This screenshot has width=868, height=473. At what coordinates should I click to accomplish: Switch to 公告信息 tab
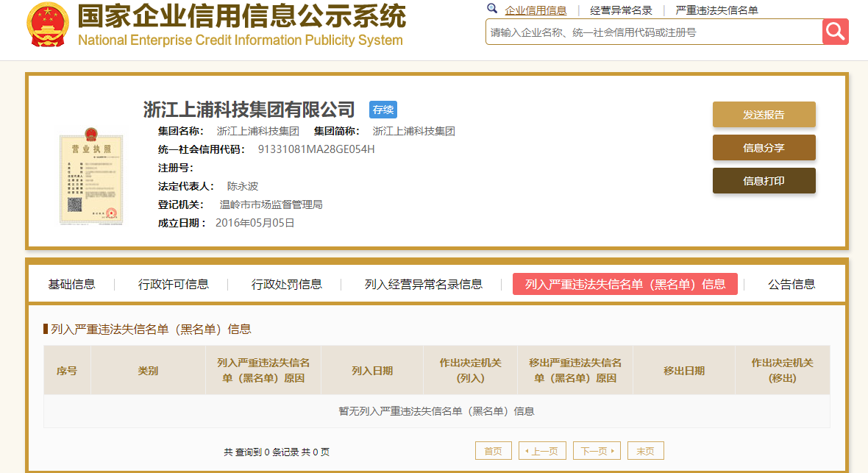pyautogui.click(x=791, y=284)
